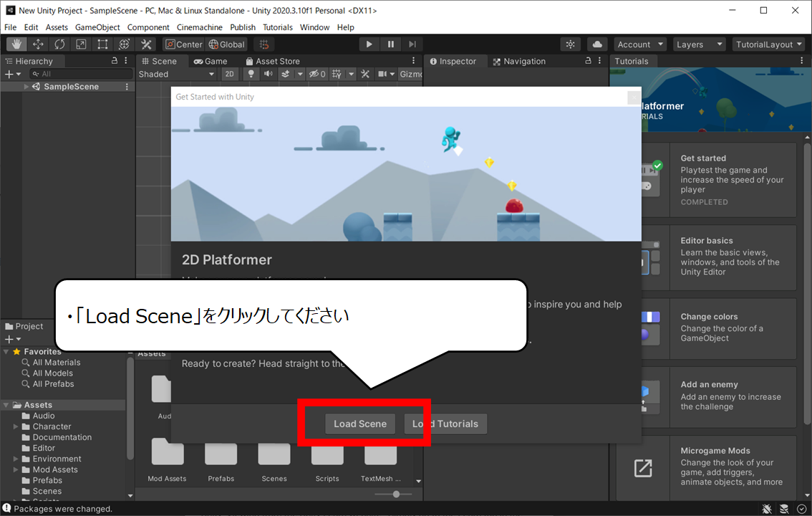
Task: Open Hierarchy create plus dropdown
Action: pyautogui.click(x=12, y=74)
